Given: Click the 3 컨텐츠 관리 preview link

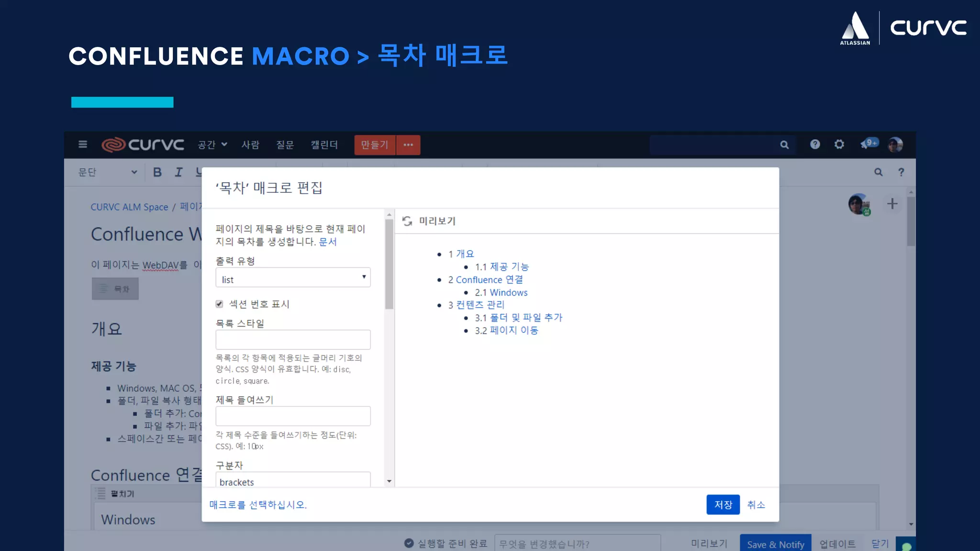Looking at the screenshot, I should 480,305.
